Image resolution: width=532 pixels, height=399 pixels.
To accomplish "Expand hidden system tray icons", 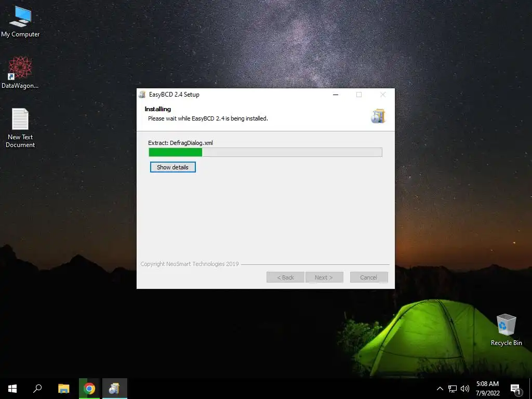I will tap(440, 389).
